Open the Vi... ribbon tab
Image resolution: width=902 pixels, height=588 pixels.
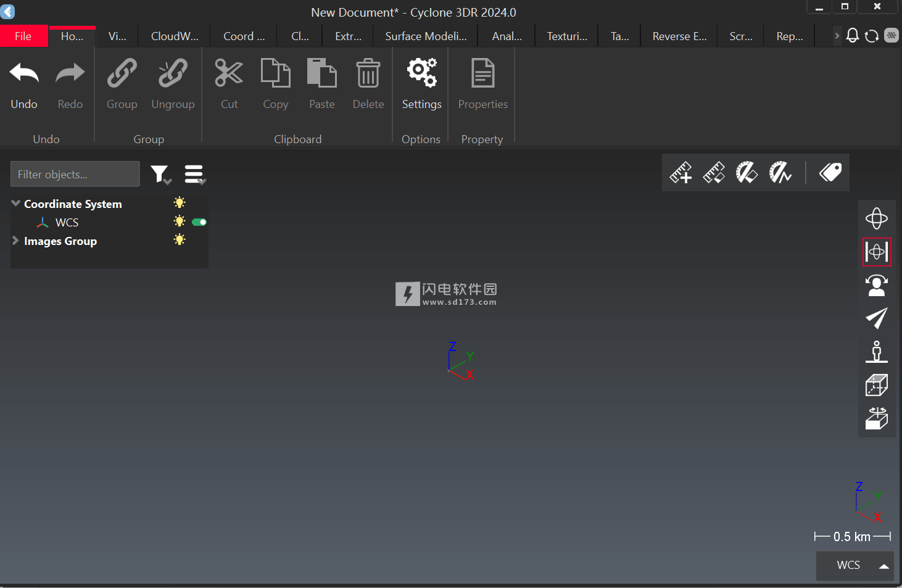[x=117, y=36]
